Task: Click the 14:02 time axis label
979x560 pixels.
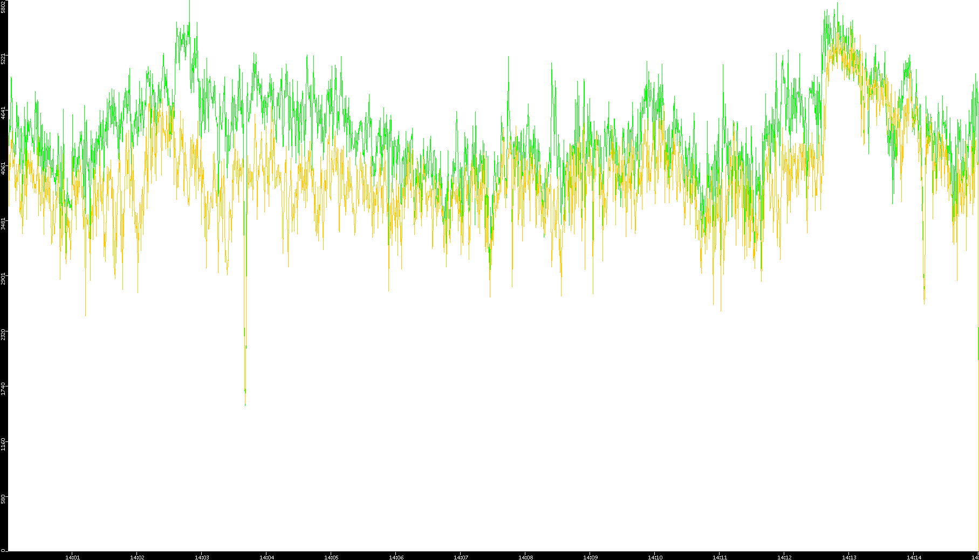Action: [x=137, y=557]
